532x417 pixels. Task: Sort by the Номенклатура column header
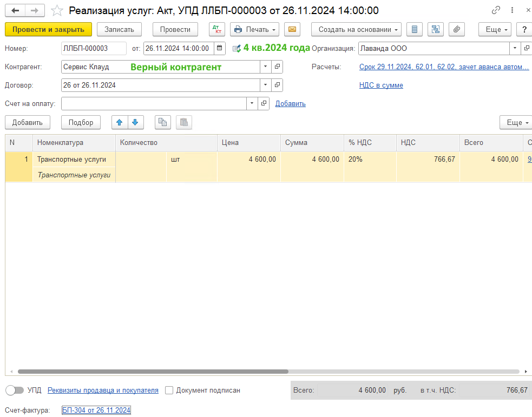coord(74,142)
